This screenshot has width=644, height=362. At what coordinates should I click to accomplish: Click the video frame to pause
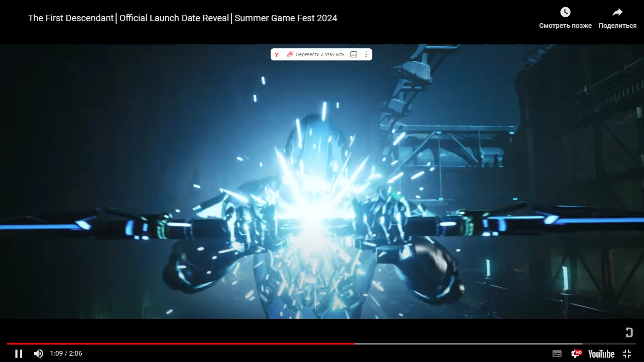point(322,181)
